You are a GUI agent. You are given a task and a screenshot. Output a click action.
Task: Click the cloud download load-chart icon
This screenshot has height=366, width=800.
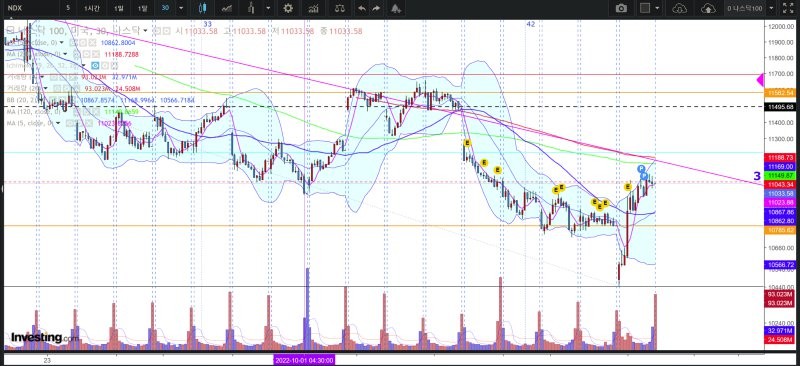pyautogui.click(x=680, y=8)
